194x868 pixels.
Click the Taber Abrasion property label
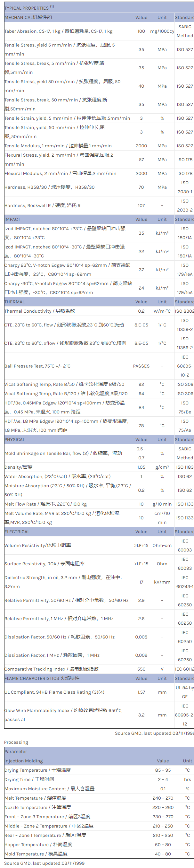(59, 31)
